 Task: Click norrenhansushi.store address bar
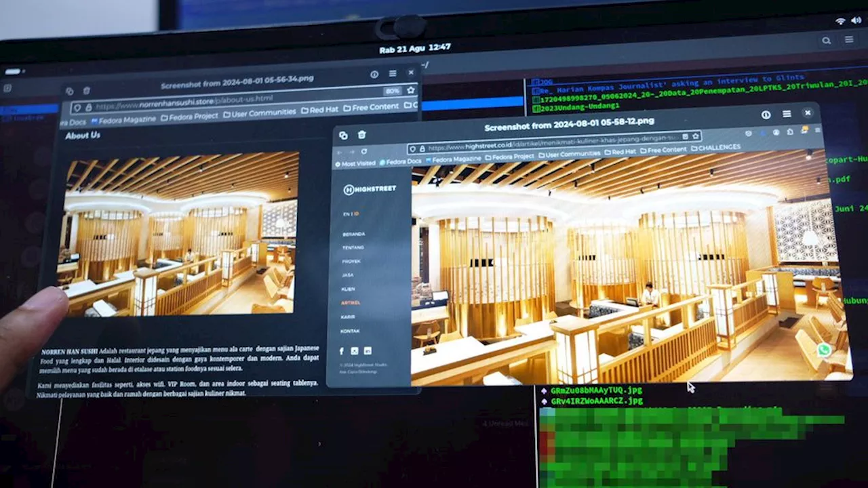(244, 99)
